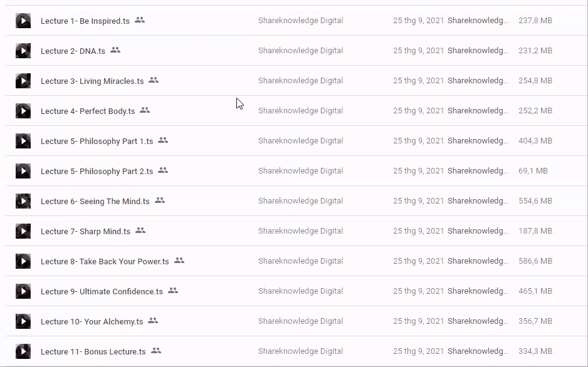Click video icon for Lecture 9- Ultimate Confidence
The height and width of the screenshot is (367, 588).
[x=23, y=291]
